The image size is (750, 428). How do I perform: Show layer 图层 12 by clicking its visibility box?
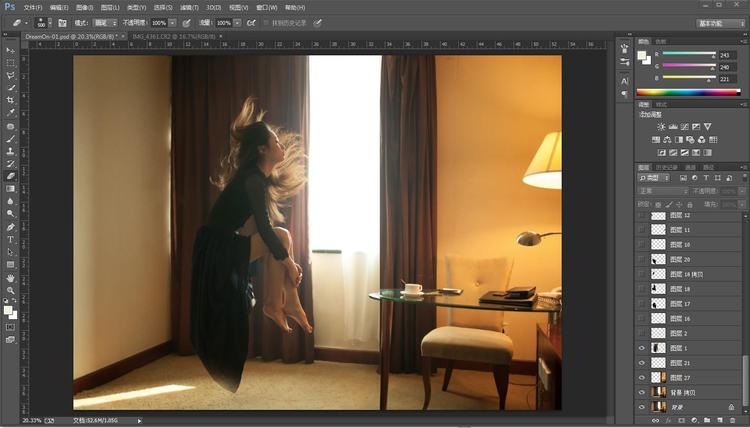tap(642, 216)
